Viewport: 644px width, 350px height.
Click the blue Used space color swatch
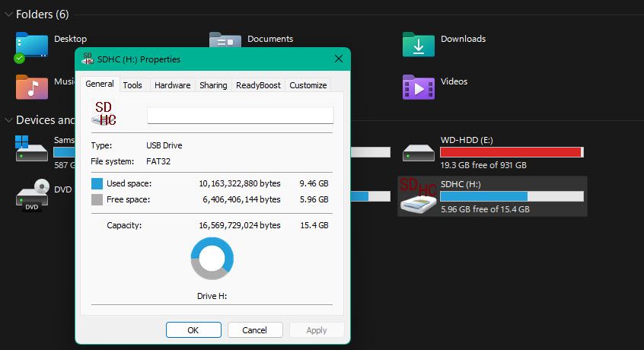click(x=97, y=183)
